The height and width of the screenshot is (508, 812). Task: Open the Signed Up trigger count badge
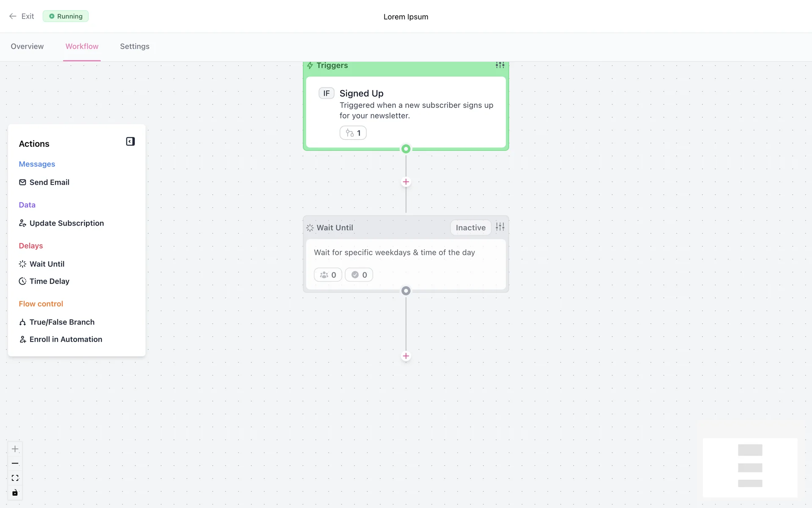[x=353, y=133]
